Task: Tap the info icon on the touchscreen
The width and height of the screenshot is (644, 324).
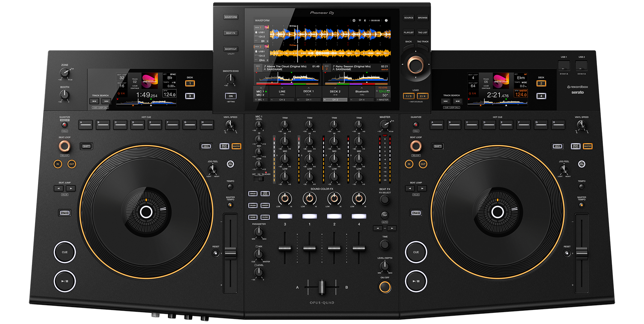Action: coord(386,20)
